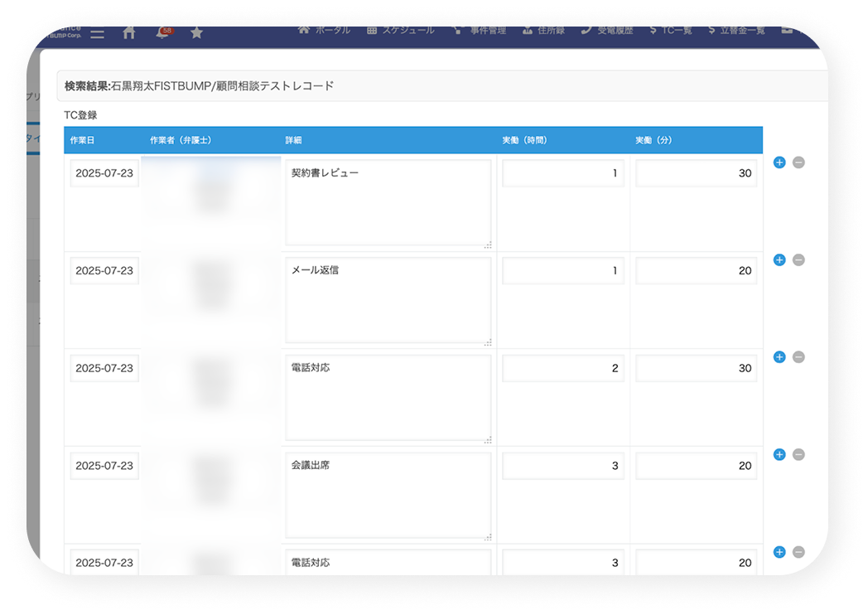Delete the メール返信 row using minus icon
The height and width of the screenshot is (615, 868).
798,260
